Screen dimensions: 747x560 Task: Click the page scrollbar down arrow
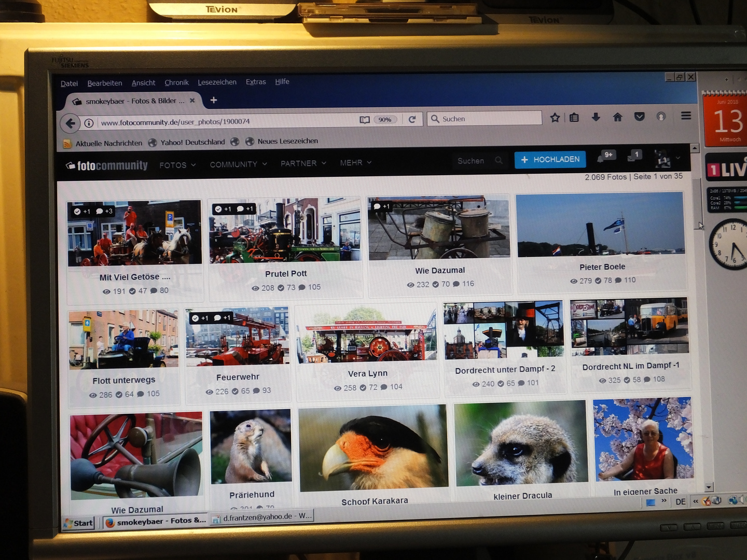tap(709, 487)
